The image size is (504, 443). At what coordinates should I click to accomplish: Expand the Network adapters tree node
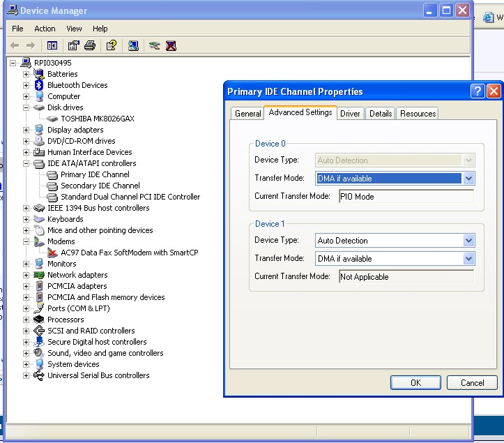point(26,275)
